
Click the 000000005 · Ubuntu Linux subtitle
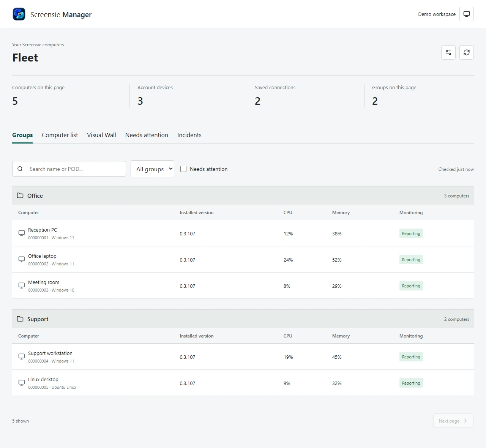coord(52,387)
